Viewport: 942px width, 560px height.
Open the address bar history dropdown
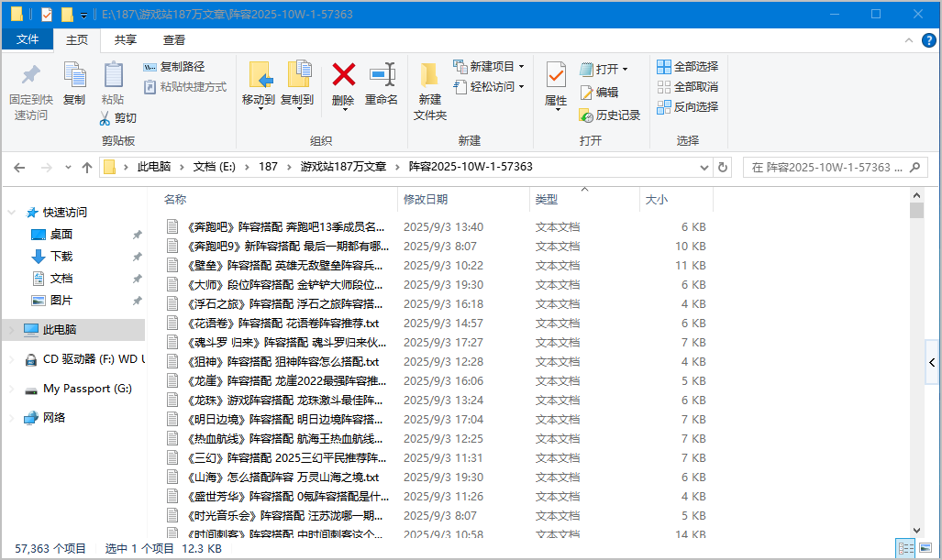coord(704,168)
